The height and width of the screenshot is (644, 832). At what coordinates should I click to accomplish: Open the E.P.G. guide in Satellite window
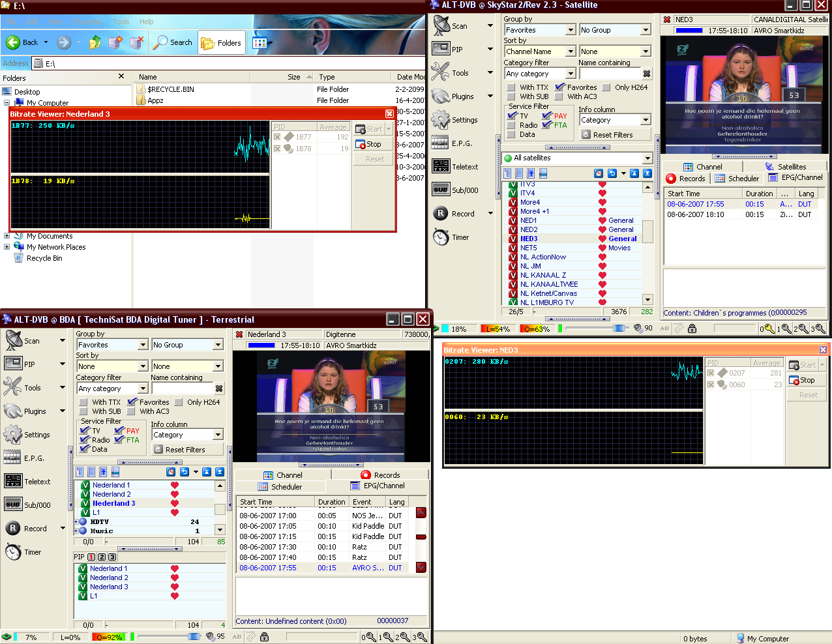(x=441, y=143)
